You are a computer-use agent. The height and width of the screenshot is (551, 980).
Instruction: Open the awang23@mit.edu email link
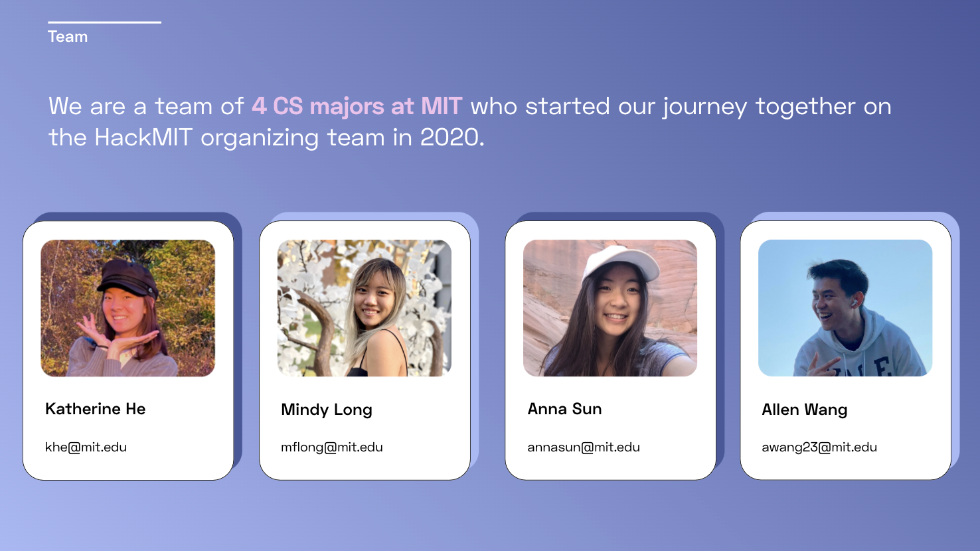(819, 447)
